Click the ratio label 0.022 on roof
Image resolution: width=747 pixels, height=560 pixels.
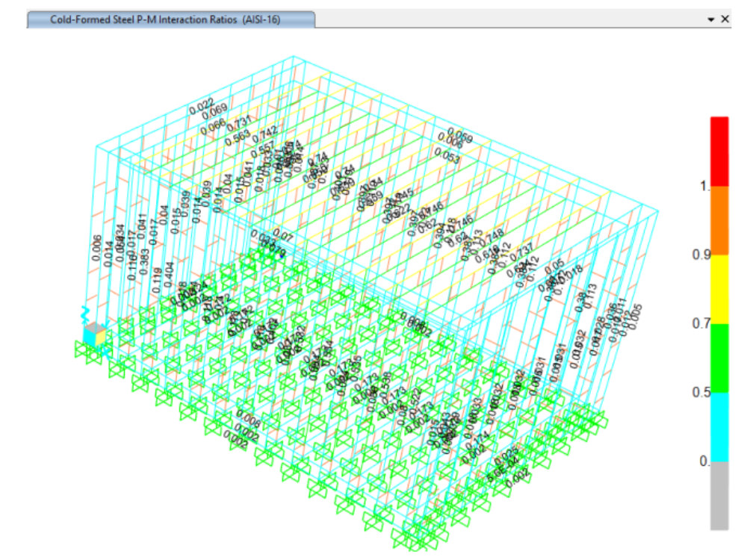pos(202,106)
